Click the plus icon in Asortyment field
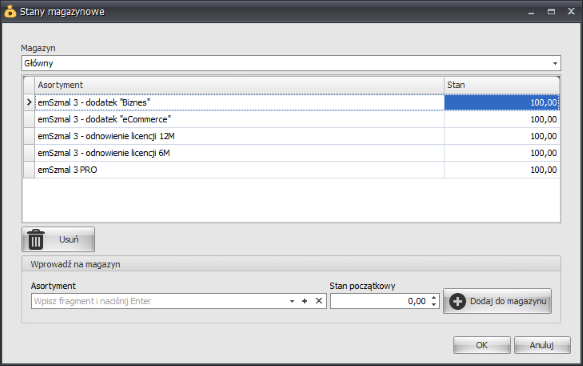This screenshot has height=366, width=583. pyautogui.click(x=305, y=301)
